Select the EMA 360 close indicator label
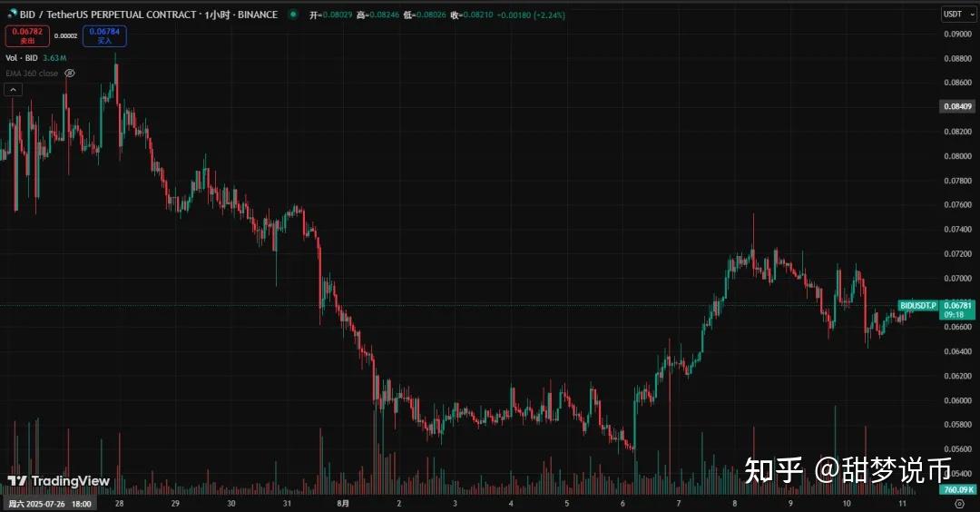Viewport: 980px width, 512px height. pos(32,74)
